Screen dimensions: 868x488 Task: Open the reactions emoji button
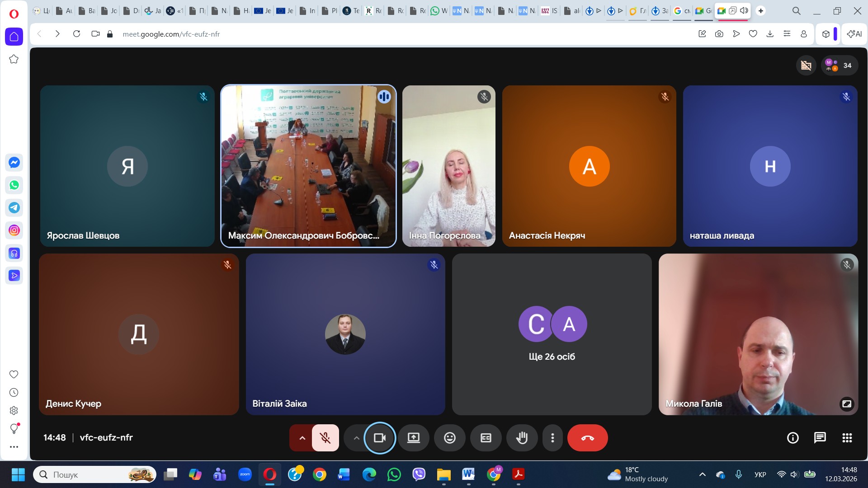pyautogui.click(x=449, y=438)
